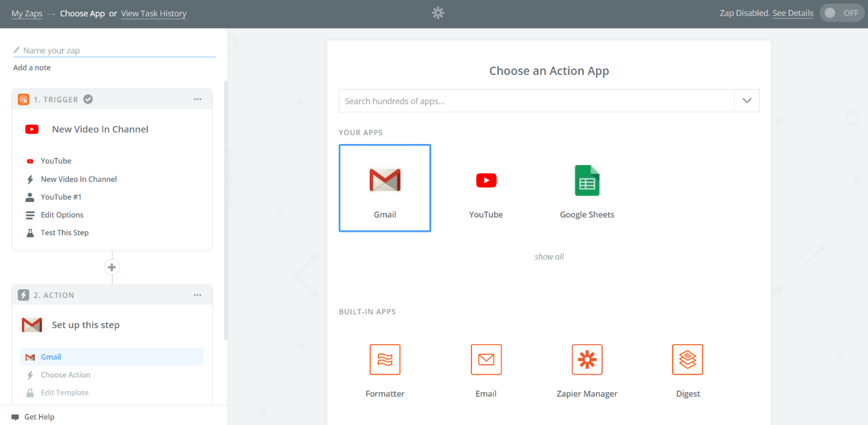Select Test This Step in the trigger
Screen dimensions: 868x425
tap(64, 232)
